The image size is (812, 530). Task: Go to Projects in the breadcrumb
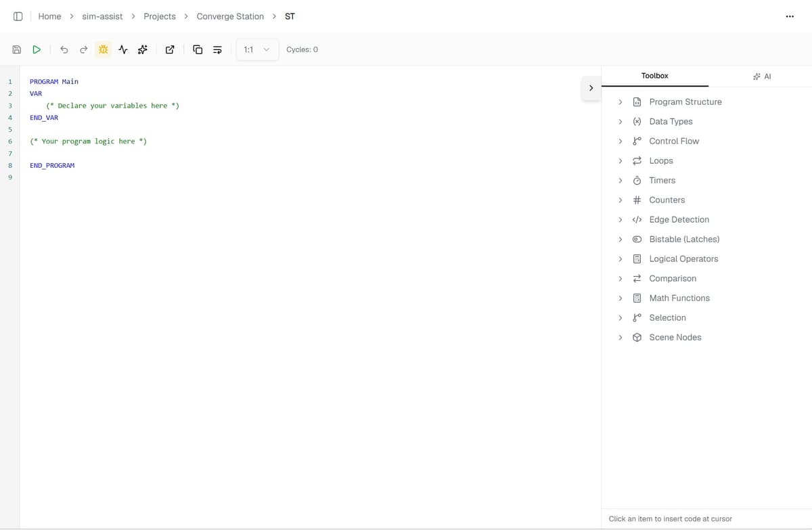[x=160, y=16]
